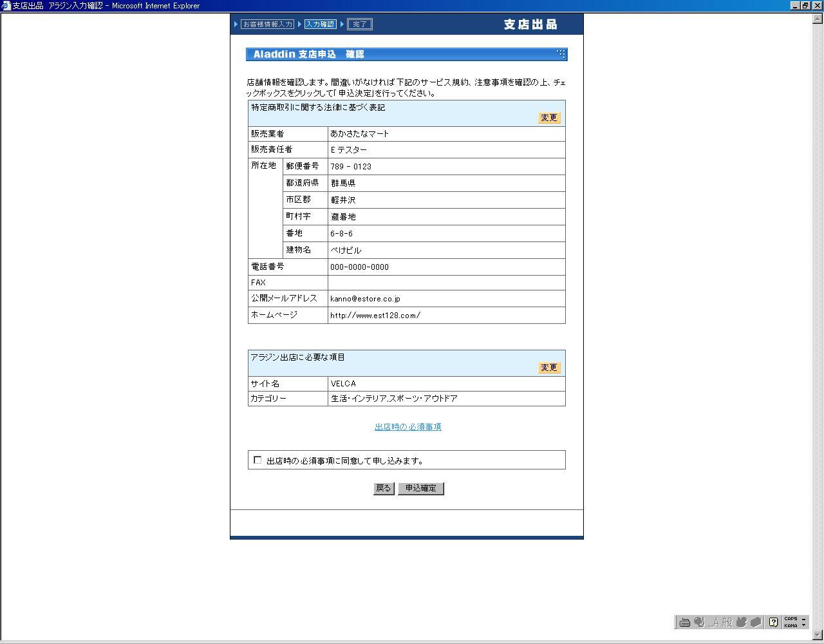Select the 入力確認 step tab
Screen dimensions: 824x644
click(320, 24)
